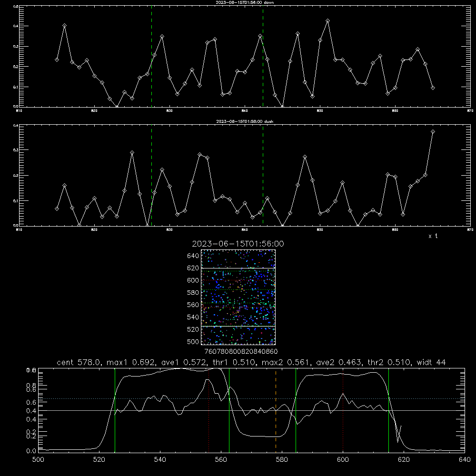The image size is (476, 476).
Task: Click the right green dashed line in the dawn plot
Action: tap(263, 56)
